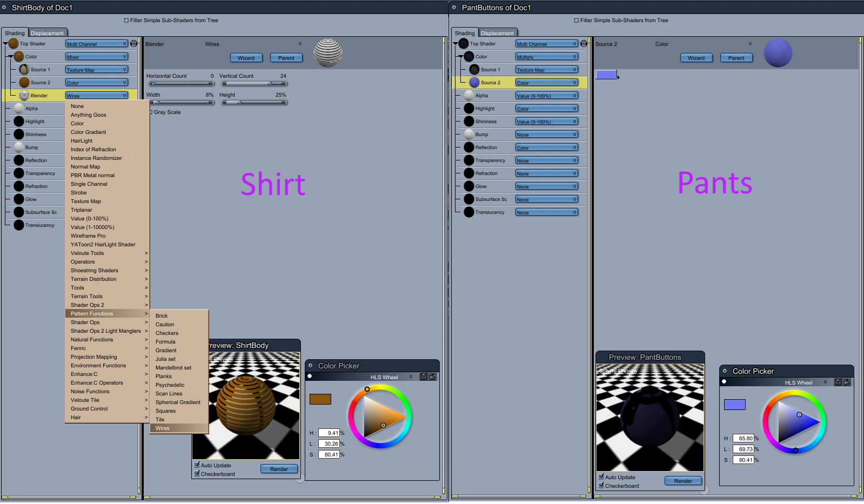Click the Alpha sphere icon in ShirtBody tree
864x504 pixels.
click(x=19, y=108)
